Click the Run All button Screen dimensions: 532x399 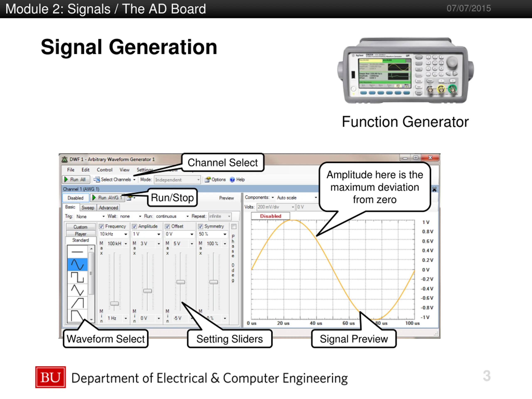(x=76, y=180)
